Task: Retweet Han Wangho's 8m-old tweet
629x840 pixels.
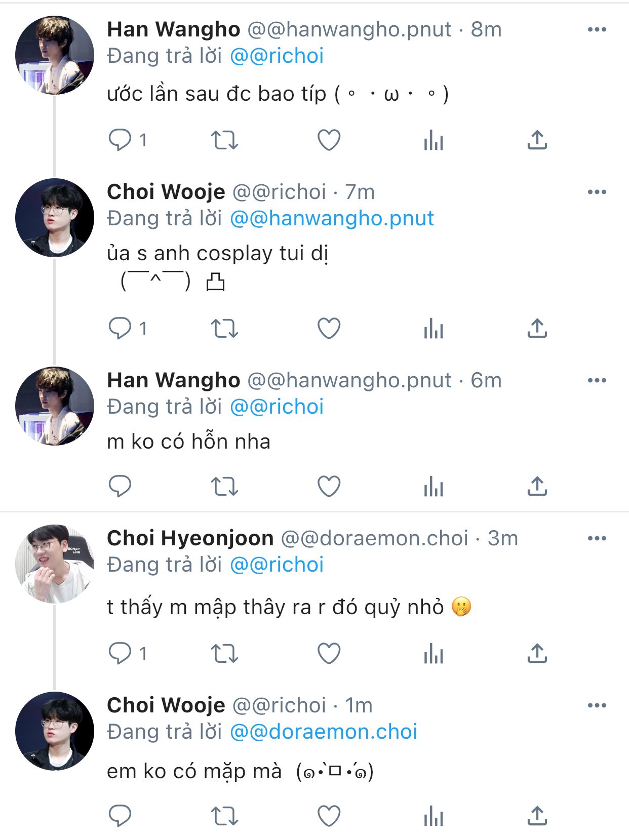Action: 224,140
